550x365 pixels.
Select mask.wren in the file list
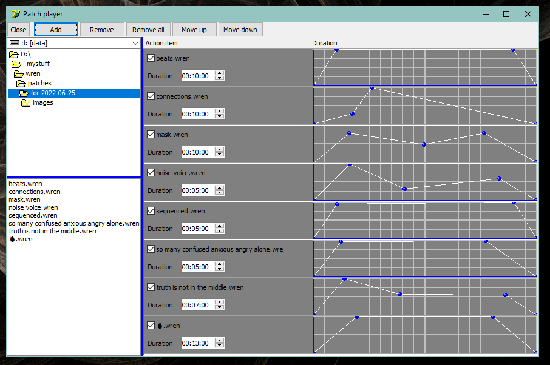(x=24, y=200)
